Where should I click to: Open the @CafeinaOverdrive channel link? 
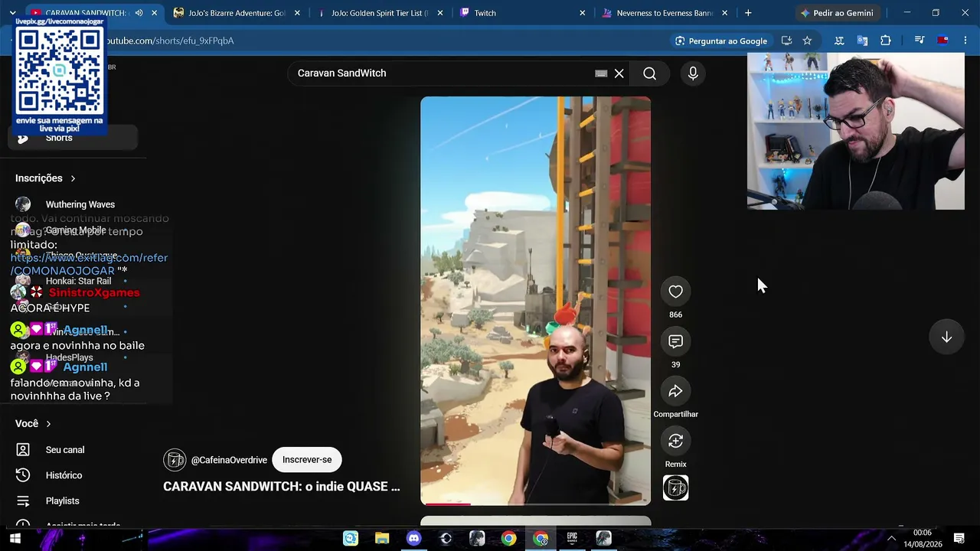click(x=229, y=460)
